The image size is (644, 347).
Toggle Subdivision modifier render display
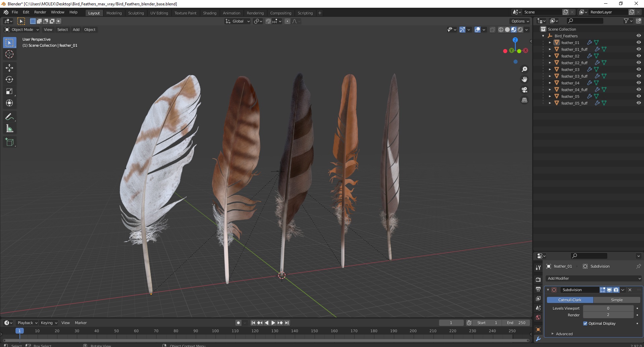pyautogui.click(x=616, y=290)
